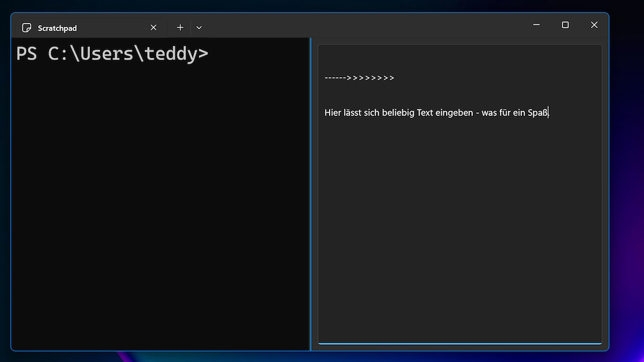Close the Scratchpad tab
Screen dimensions: 644x362
[x=153, y=27]
